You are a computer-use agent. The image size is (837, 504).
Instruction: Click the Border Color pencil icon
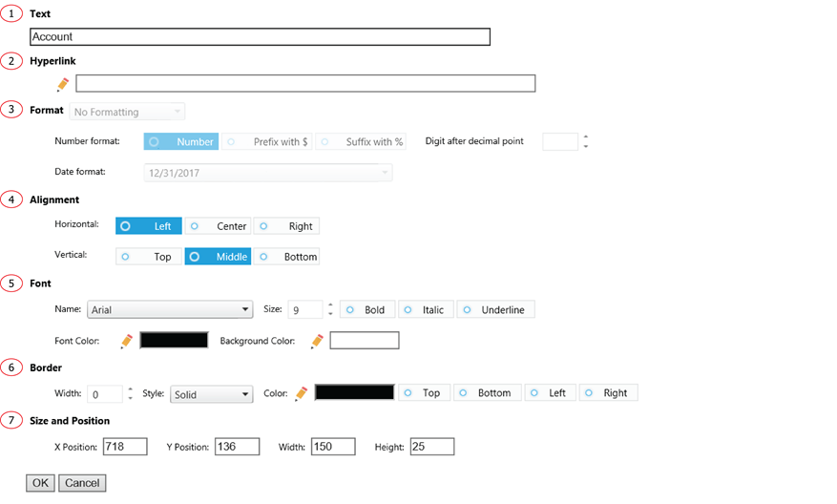[x=301, y=393]
